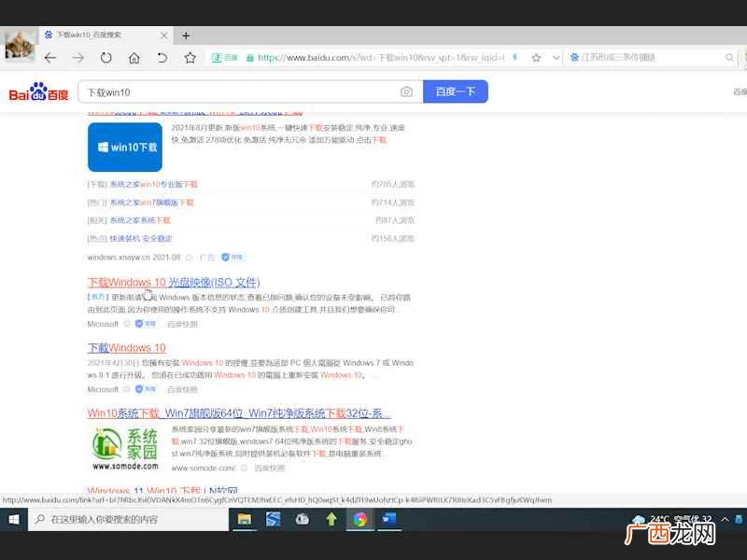This screenshot has height=560, width=747.
Task: Click the lightning speed-mode icon in address bar
Action: pos(515,57)
